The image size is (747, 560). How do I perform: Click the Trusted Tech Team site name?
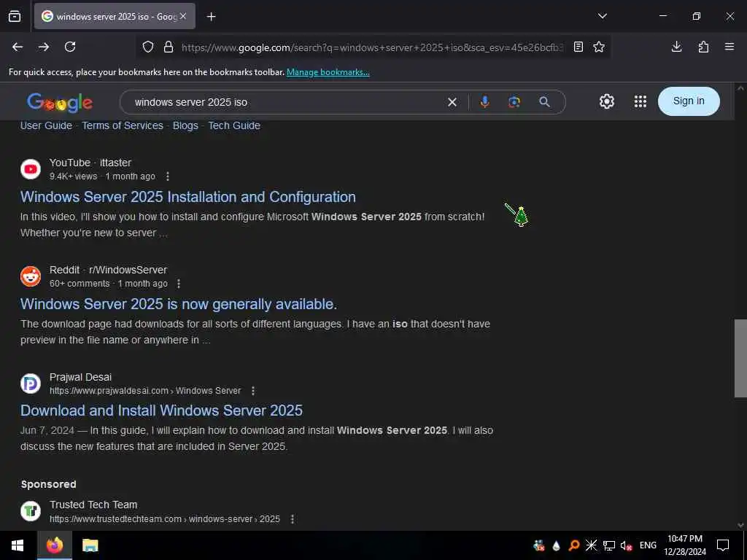[x=93, y=505]
